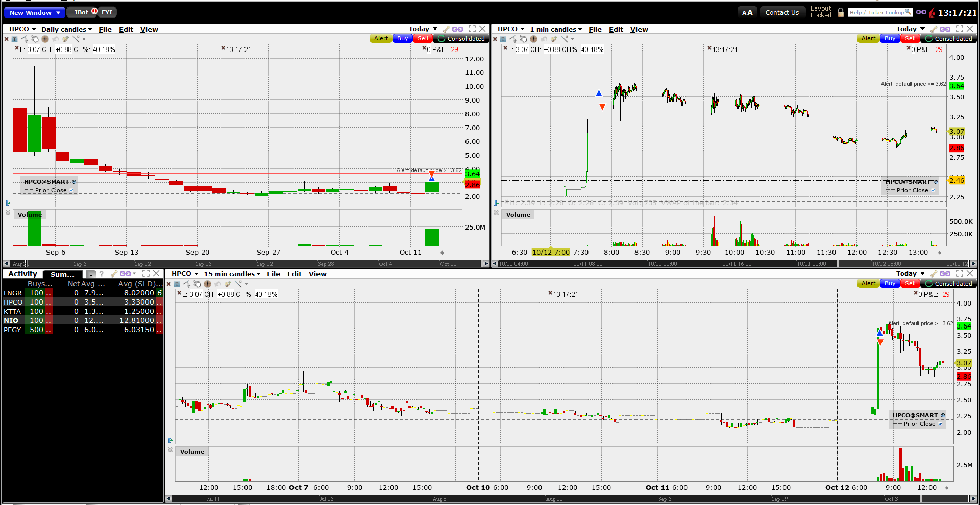Click the Help / Ticker Lookup search field
This screenshot has width=980, height=505.
pos(880,12)
